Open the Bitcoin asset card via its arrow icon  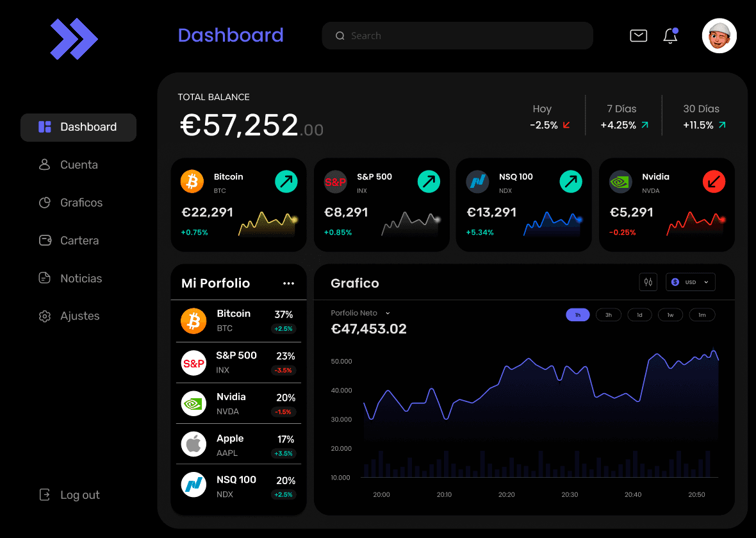286,181
